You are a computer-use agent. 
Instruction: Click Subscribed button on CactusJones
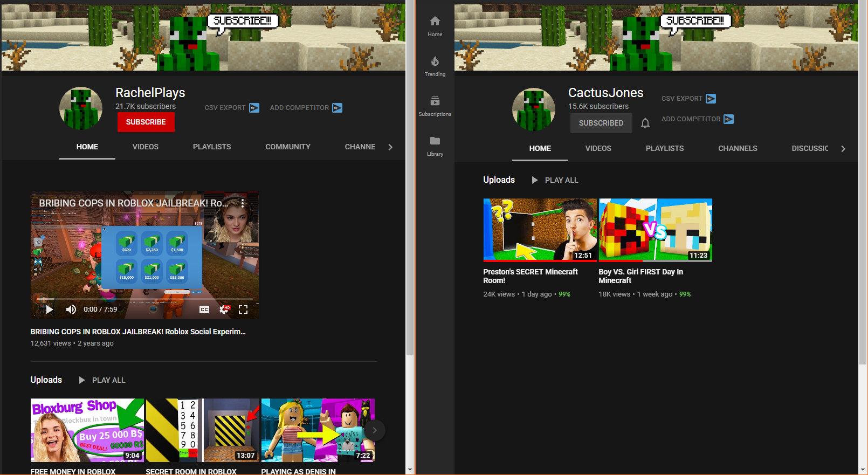coord(601,123)
